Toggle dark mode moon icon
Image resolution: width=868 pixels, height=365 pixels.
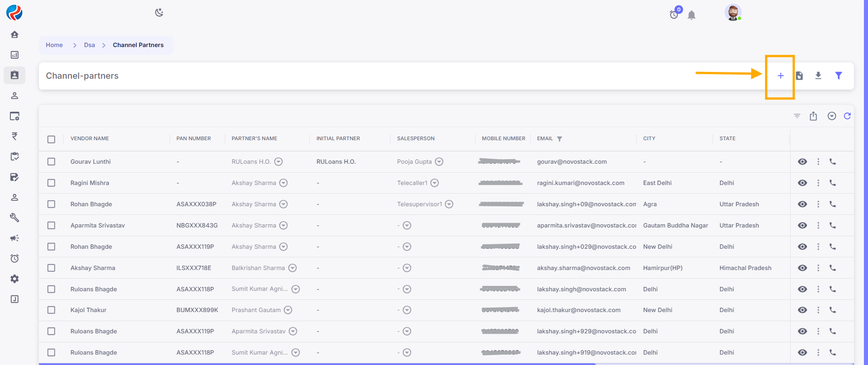159,13
